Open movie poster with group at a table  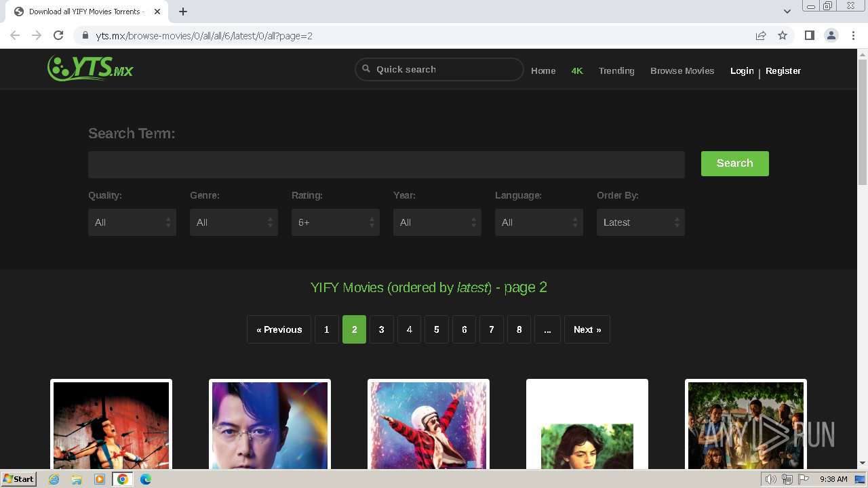746,425
